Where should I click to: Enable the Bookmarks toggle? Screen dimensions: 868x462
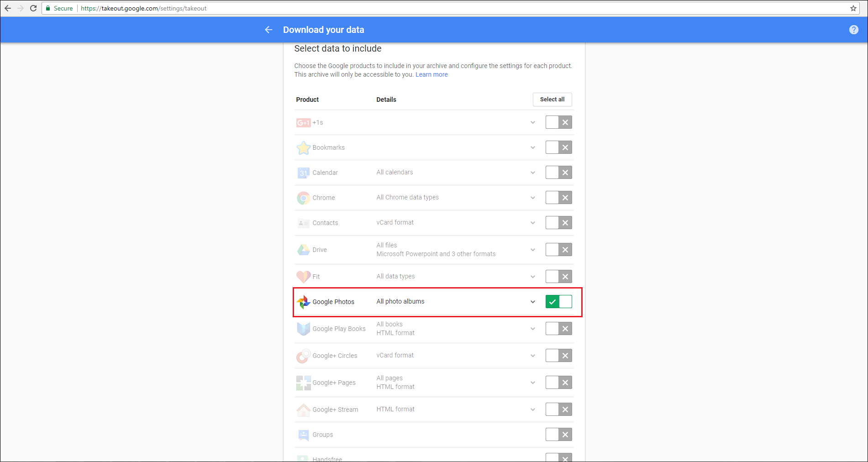click(x=559, y=147)
